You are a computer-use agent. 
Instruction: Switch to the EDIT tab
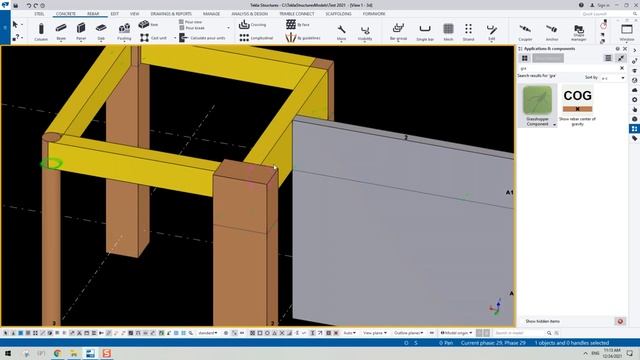point(115,14)
